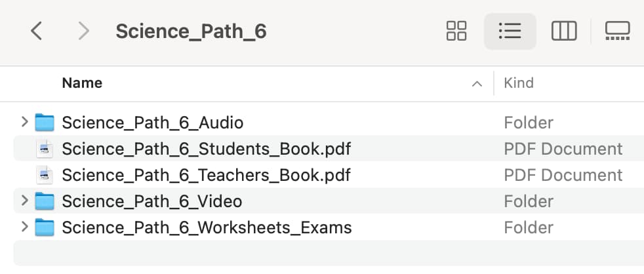The width and height of the screenshot is (644, 274).
Task: Sort by the Name column header
Action: [x=82, y=83]
